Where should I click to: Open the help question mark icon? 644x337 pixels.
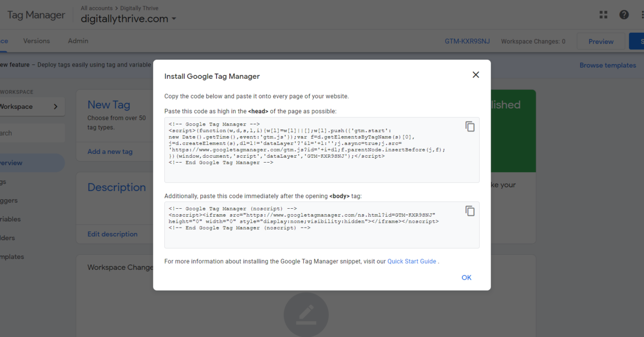coord(624,14)
